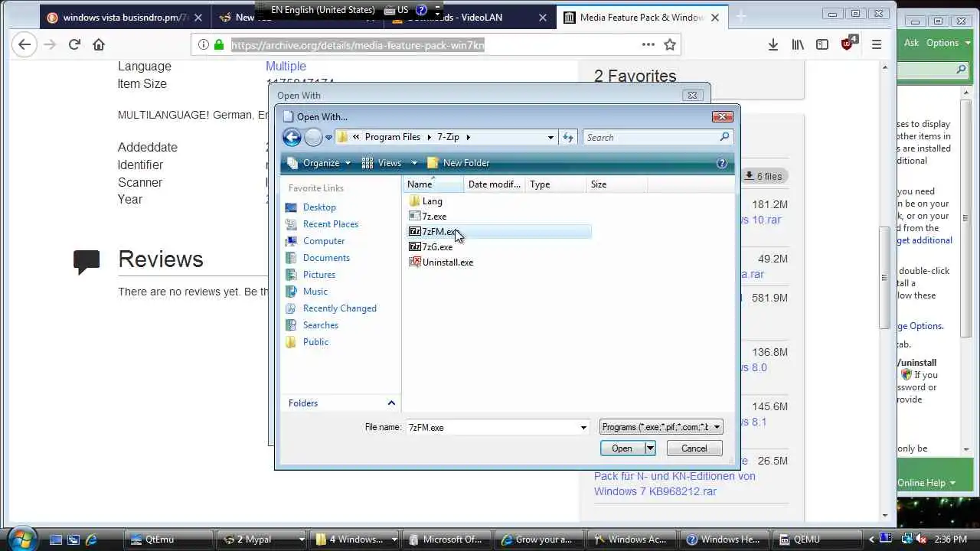Click the search magnifier in the file dialog

[x=724, y=137]
